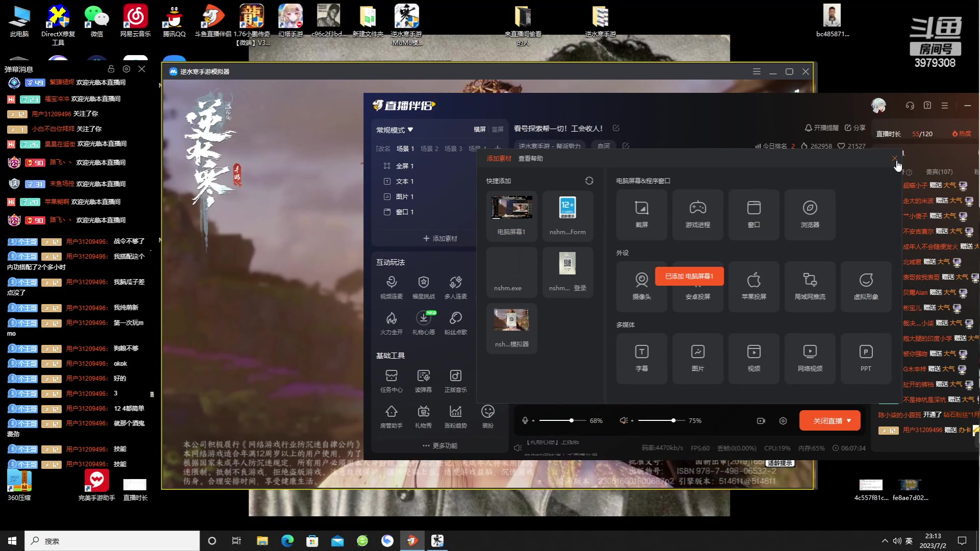980x551 pixels.
Task: Click 改名 to rename scene
Action: pos(383,149)
